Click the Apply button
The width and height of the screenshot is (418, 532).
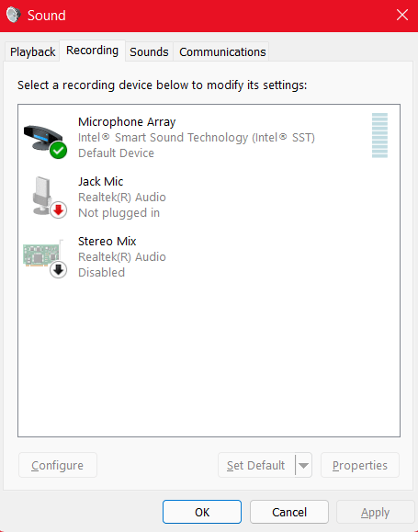(375, 512)
